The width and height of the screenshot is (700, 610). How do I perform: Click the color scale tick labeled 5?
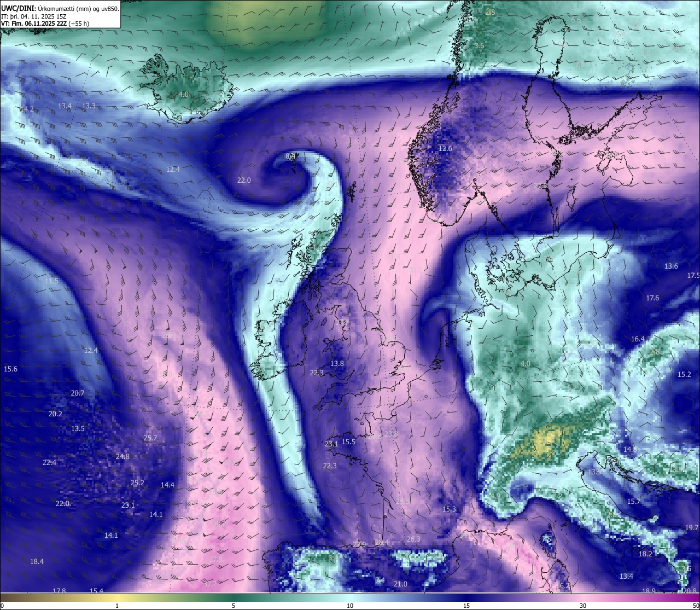coord(234,606)
